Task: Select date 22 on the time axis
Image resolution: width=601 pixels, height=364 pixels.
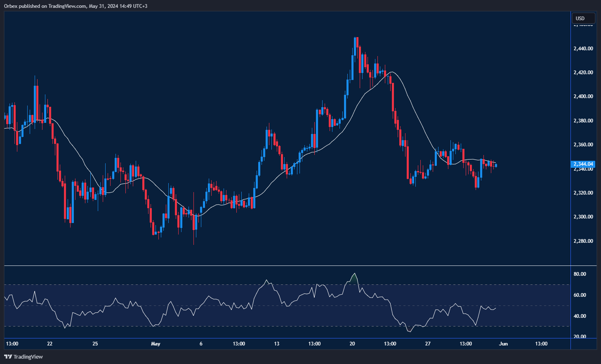Action: [x=50, y=344]
